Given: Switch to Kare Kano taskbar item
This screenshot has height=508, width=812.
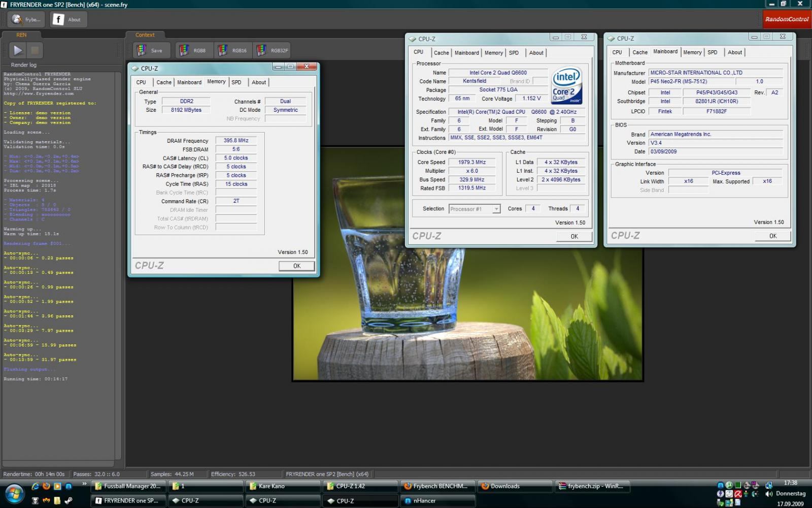Looking at the screenshot, I should click(284, 486).
